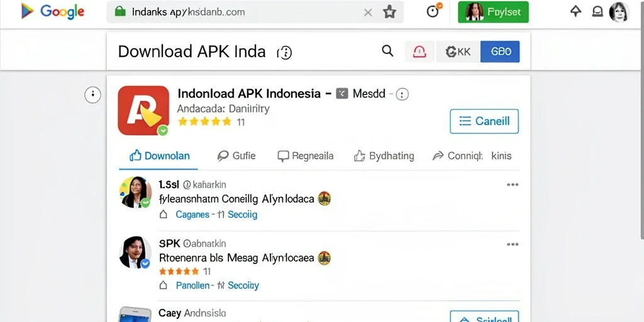Click the SPK reviewer avatar
The height and width of the screenshot is (322, 644).
135,252
